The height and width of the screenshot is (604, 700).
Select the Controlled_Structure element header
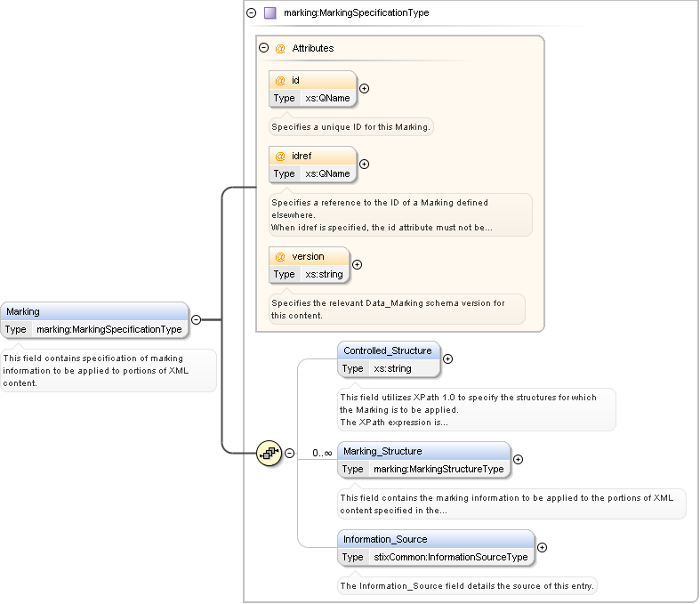click(x=388, y=350)
